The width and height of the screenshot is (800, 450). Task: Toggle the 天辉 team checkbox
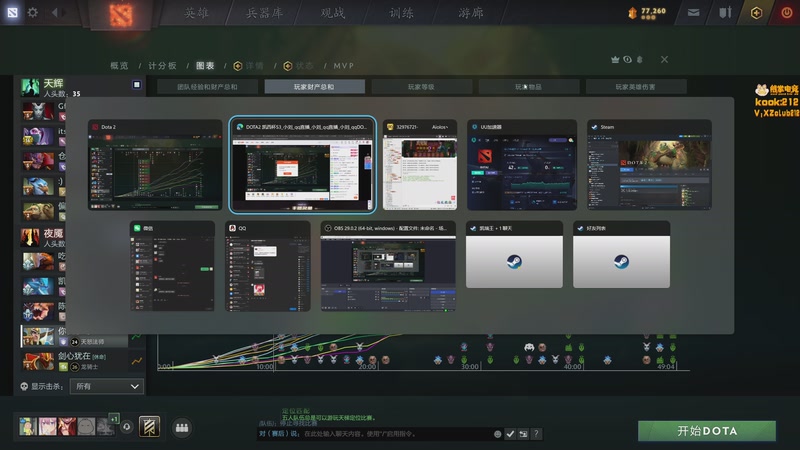point(137,85)
